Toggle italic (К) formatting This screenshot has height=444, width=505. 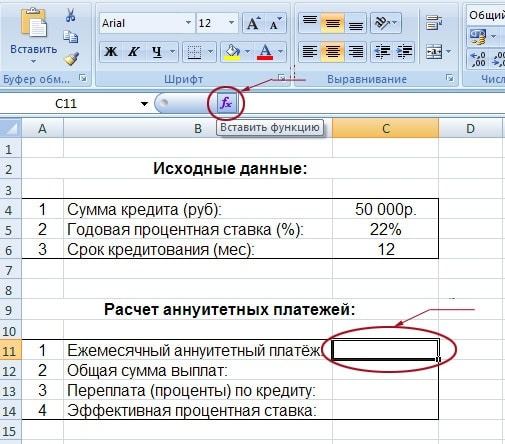click(x=134, y=52)
